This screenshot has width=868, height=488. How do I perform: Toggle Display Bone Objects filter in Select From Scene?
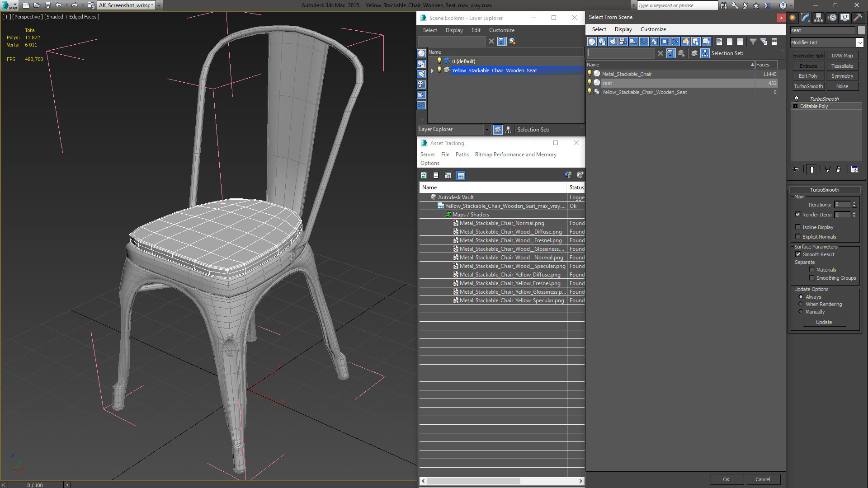(x=675, y=42)
